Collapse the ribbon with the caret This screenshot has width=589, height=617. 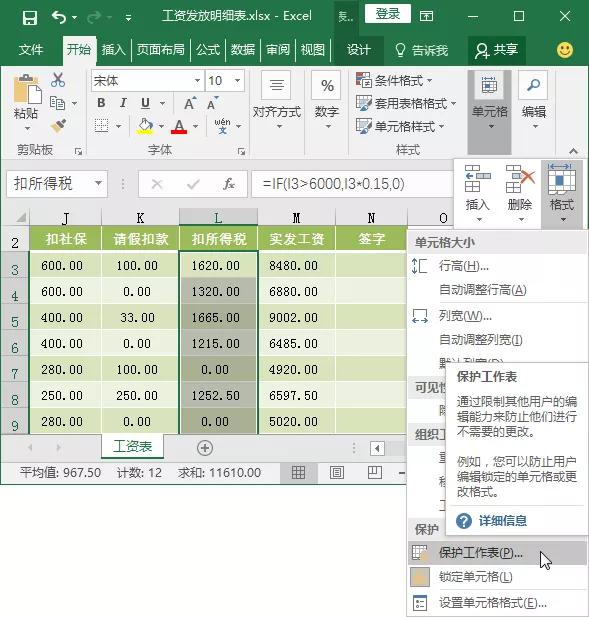[573, 151]
